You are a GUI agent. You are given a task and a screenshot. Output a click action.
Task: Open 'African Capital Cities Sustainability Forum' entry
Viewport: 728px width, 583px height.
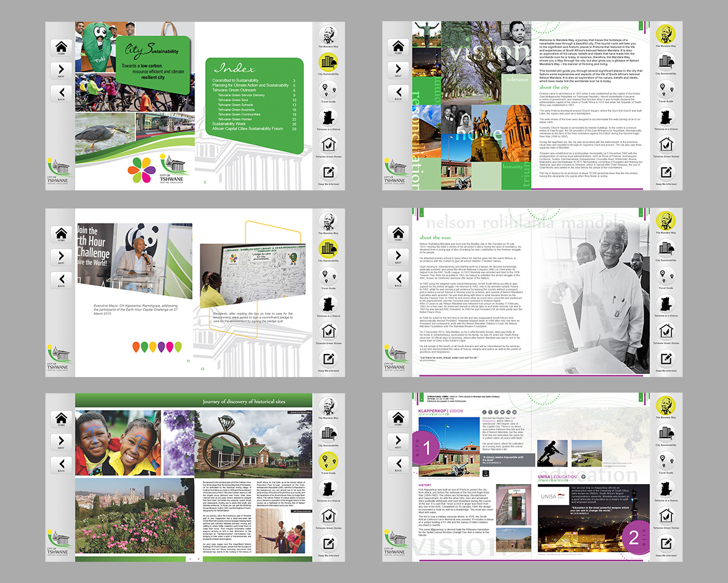(247, 129)
